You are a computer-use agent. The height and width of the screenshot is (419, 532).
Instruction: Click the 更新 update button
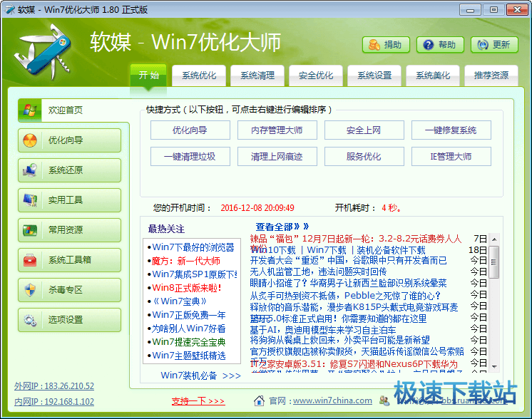pos(494,45)
